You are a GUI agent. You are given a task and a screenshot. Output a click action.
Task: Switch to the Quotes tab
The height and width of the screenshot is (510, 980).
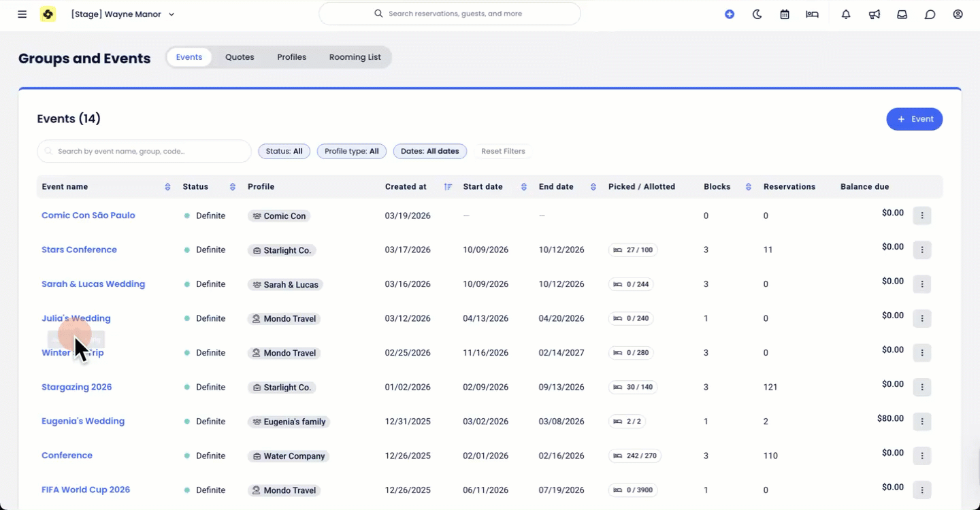coord(240,57)
